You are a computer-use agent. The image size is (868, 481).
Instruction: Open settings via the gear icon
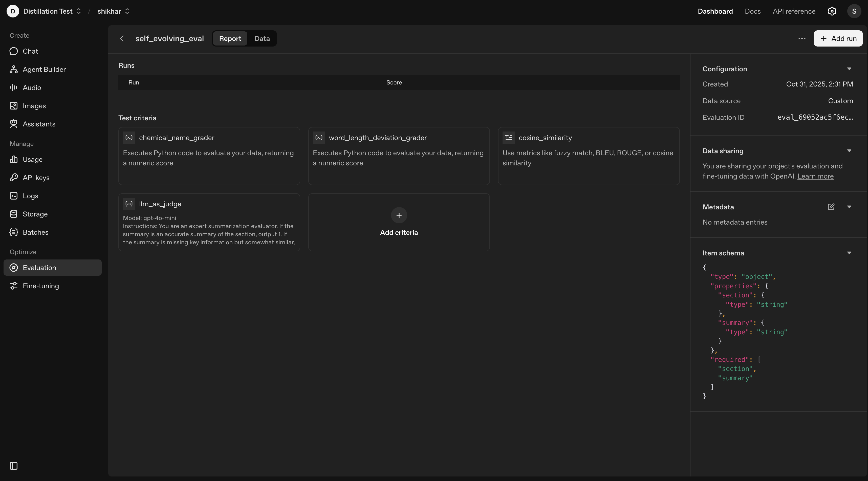pos(832,11)
